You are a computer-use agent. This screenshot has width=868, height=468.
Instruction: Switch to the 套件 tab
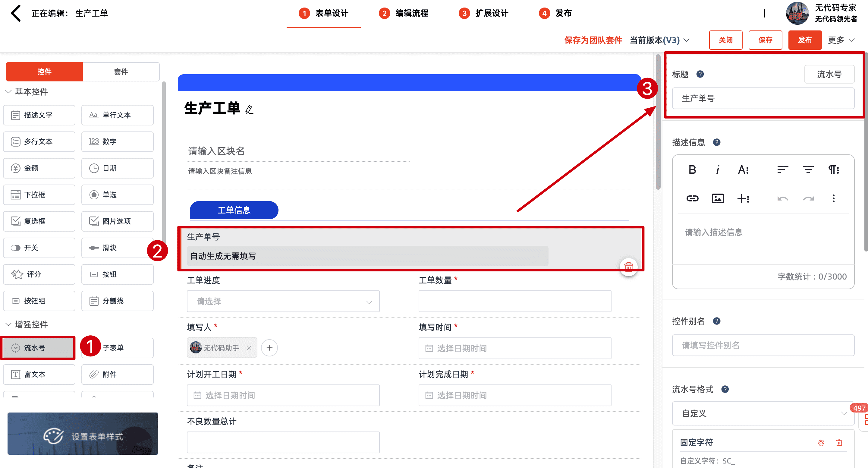121,71
